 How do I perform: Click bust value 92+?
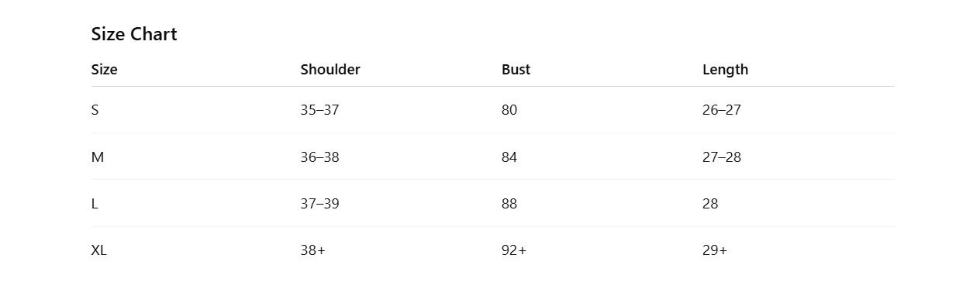click(514, 250)
